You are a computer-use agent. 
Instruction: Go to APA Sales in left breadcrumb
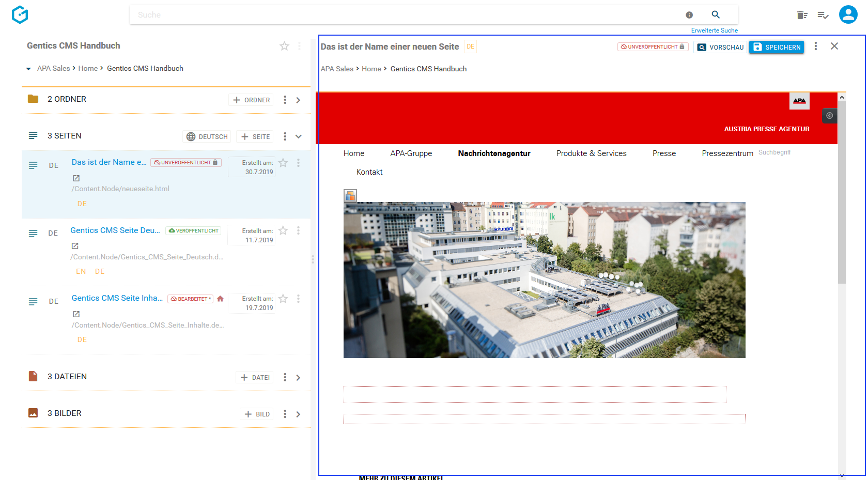point(53,68)
